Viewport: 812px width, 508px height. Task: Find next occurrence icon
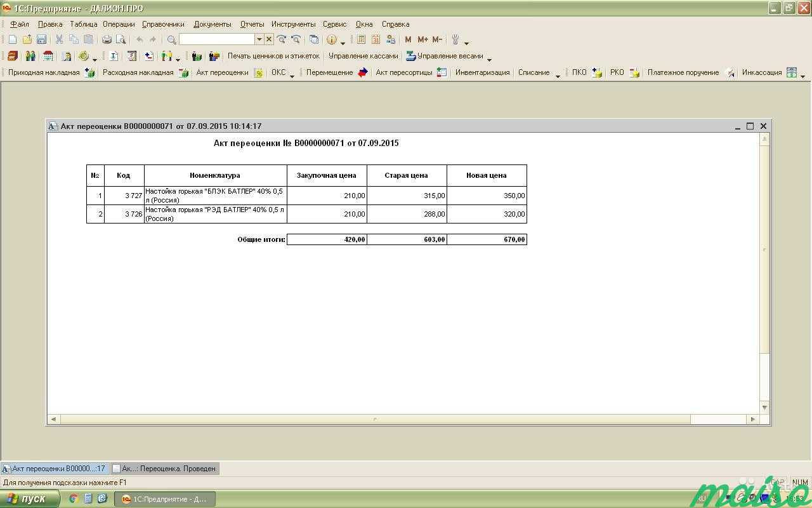tap(282, 39)
